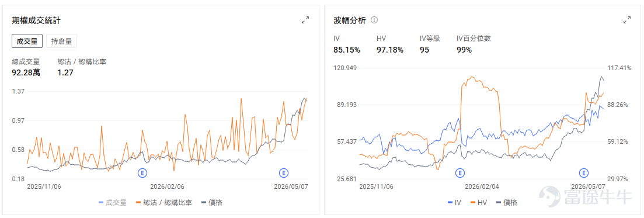Click the IV百分位數 value 99%

point(464,50)
